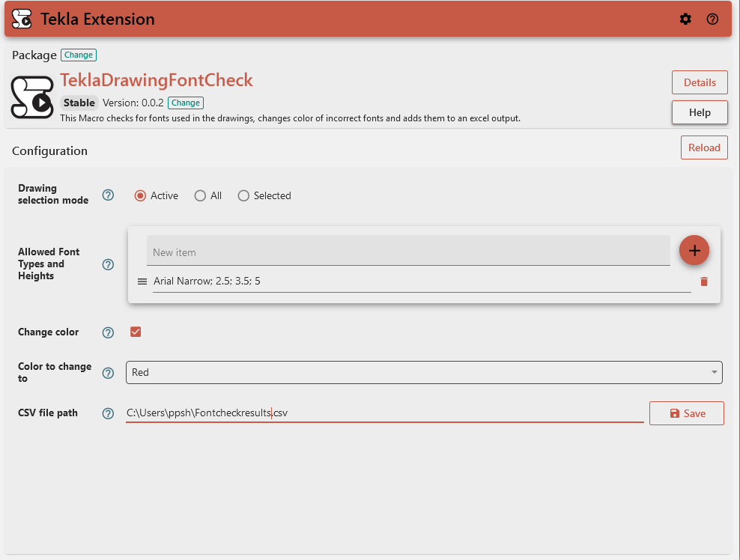Show help tooltip for Drawing selection mode
740x560 pixels.
[x=108, y=195]
